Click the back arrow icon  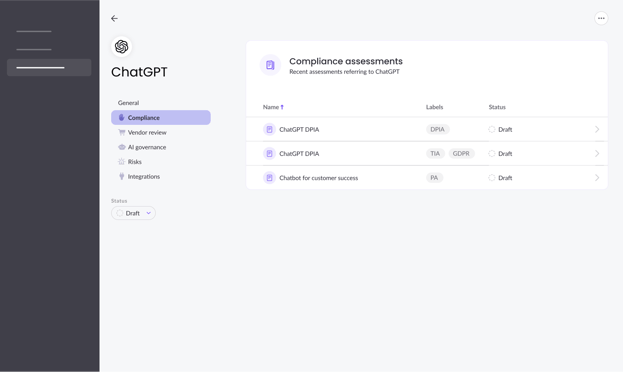coord(114,18)
